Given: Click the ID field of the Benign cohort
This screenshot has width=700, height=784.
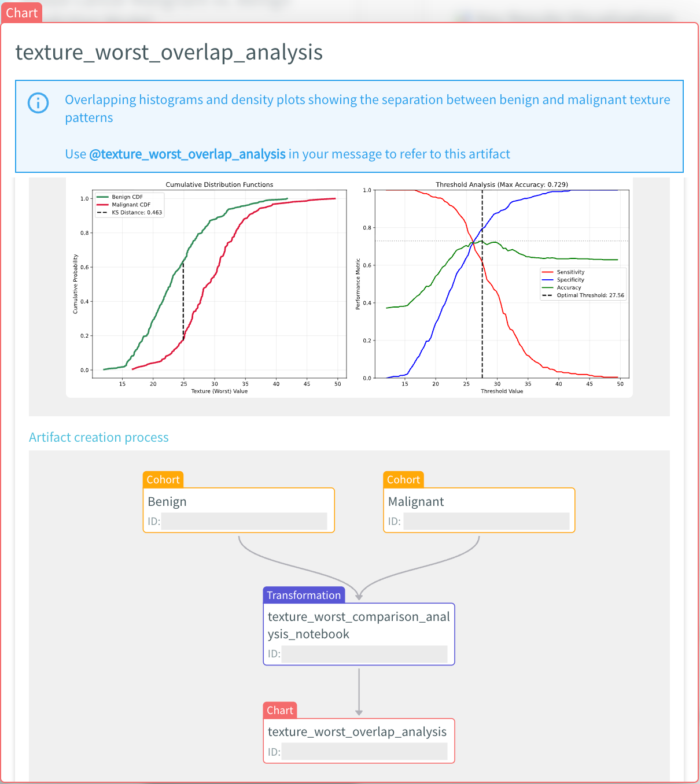Looking at the screenshot, I should click(244, 521).
